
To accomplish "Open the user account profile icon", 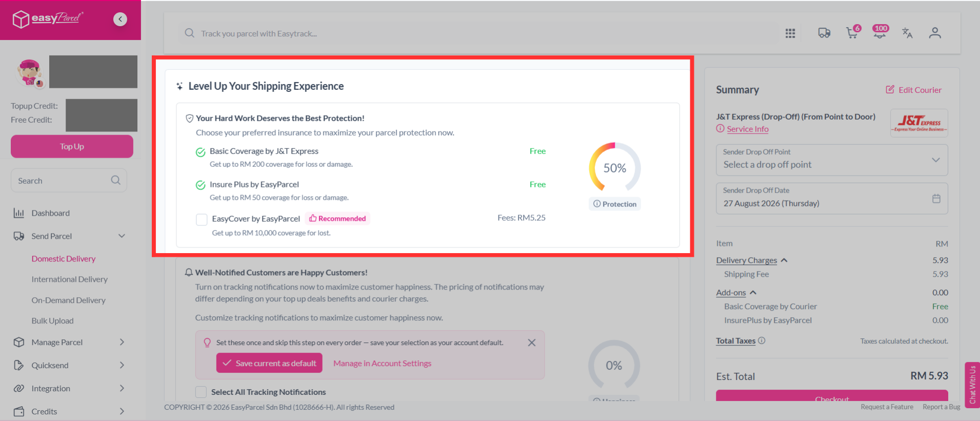I will 935,33.
